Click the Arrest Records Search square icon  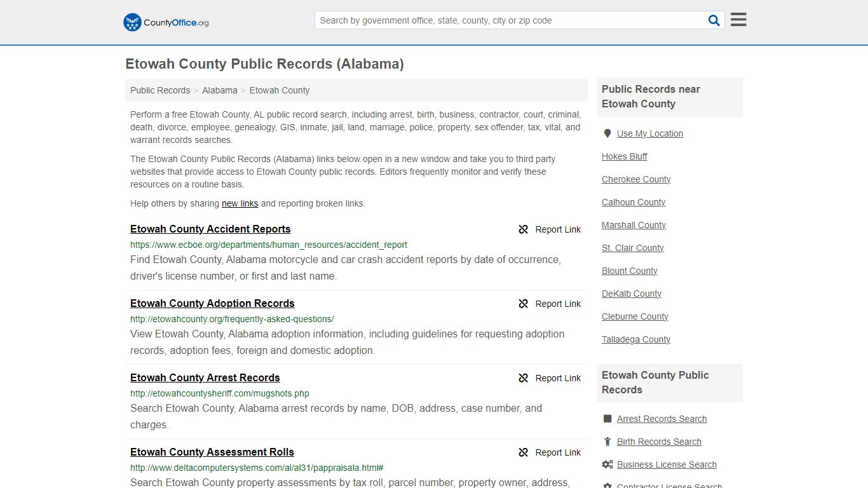pyautogui.click(x=607, y=418)
